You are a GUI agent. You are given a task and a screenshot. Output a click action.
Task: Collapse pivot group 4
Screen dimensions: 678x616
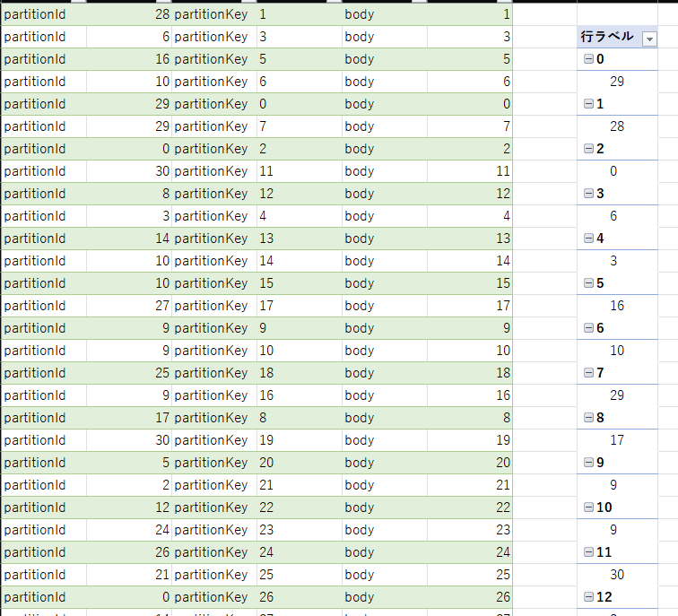[x=588, y=239]
